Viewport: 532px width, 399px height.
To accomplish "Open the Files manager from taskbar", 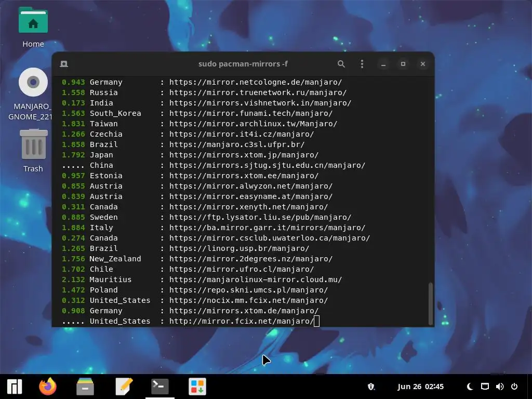I will (85, 387).
